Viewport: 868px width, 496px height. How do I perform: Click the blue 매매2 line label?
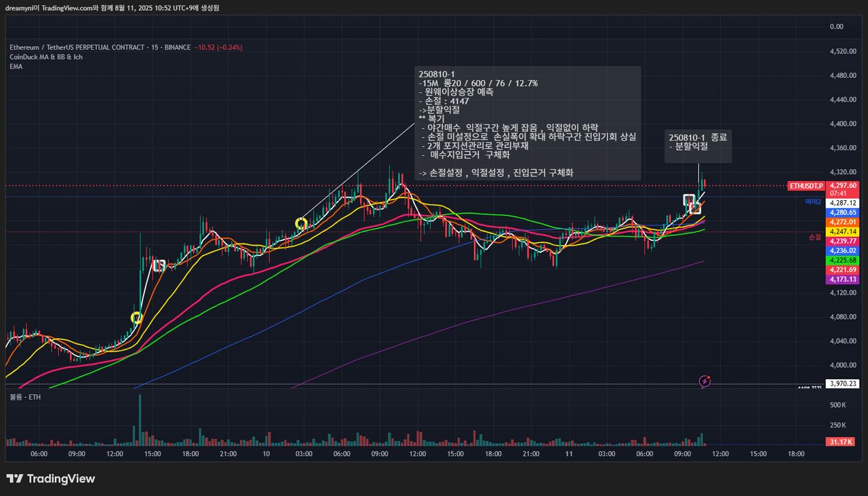tap(813, 202)
